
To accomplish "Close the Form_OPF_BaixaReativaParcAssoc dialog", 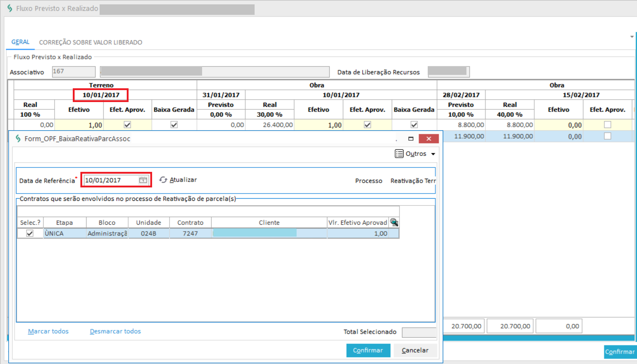I will pyautogui.click(x=428, y=139).
